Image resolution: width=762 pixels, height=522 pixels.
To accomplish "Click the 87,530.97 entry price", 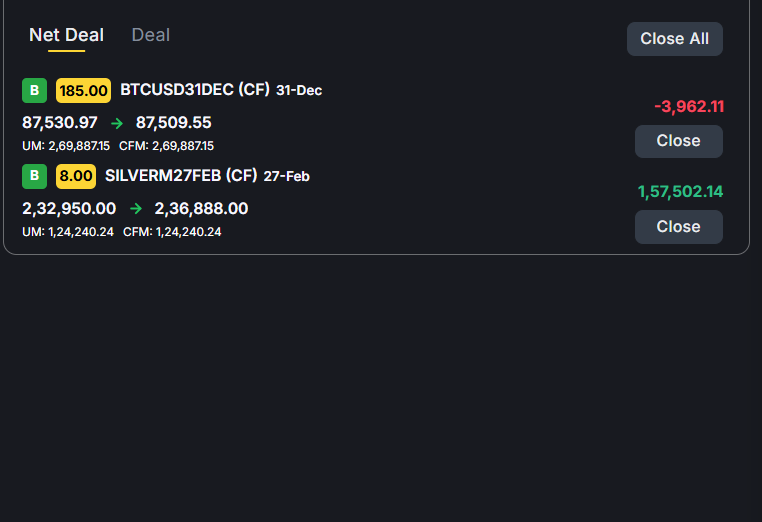I will (x=60, y=123).
